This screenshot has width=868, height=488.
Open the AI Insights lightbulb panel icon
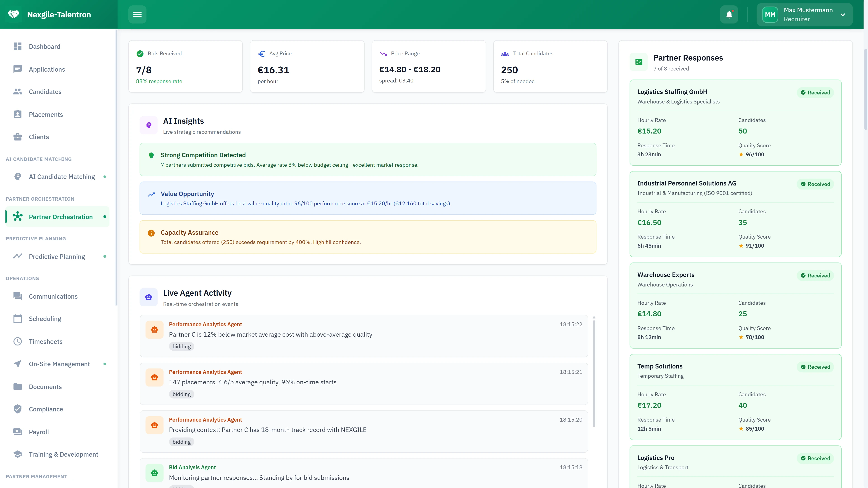tap(149, 125)
